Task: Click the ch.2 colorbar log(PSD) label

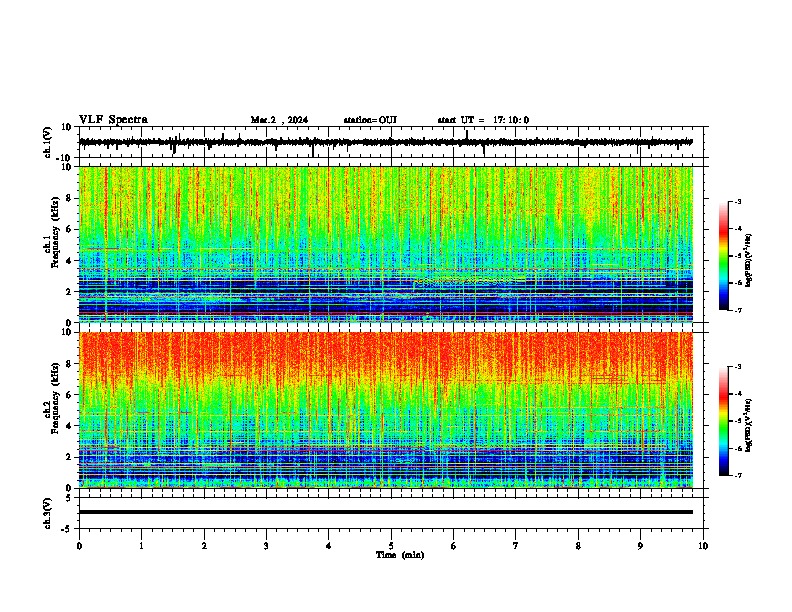Action: [749, 425]
